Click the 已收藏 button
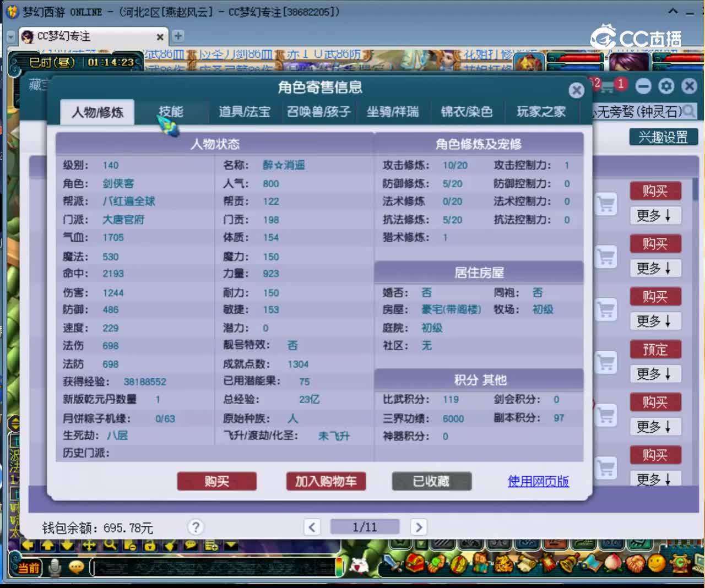Image resolution: width=705 pixels, height=588 pixels. tap(432, 481)
